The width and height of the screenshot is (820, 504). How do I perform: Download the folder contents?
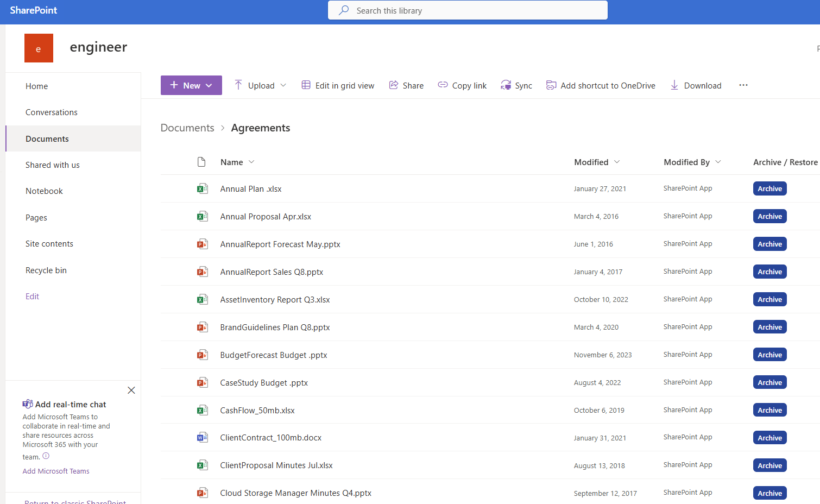coord(696,86)
